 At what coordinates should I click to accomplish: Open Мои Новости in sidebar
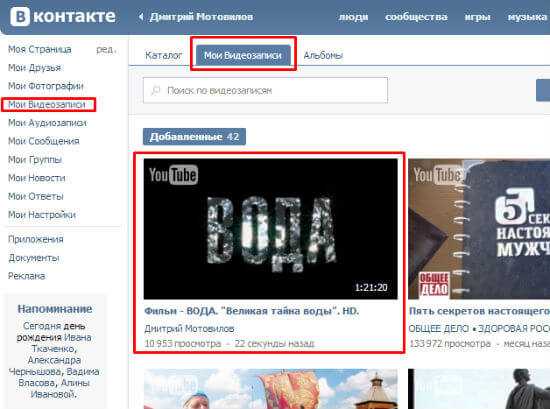(x=36, y=178)
